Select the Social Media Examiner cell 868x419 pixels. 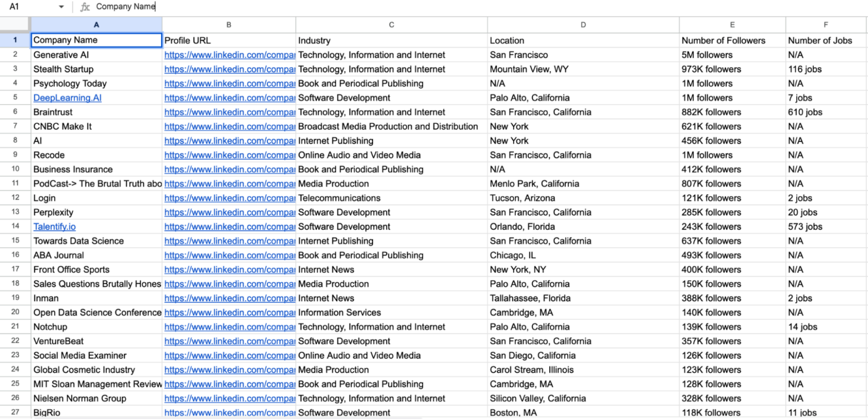97,355
